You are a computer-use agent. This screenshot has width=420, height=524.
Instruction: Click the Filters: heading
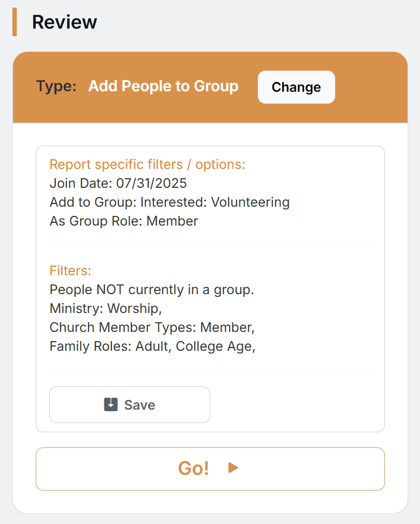[x=70, y=271]
